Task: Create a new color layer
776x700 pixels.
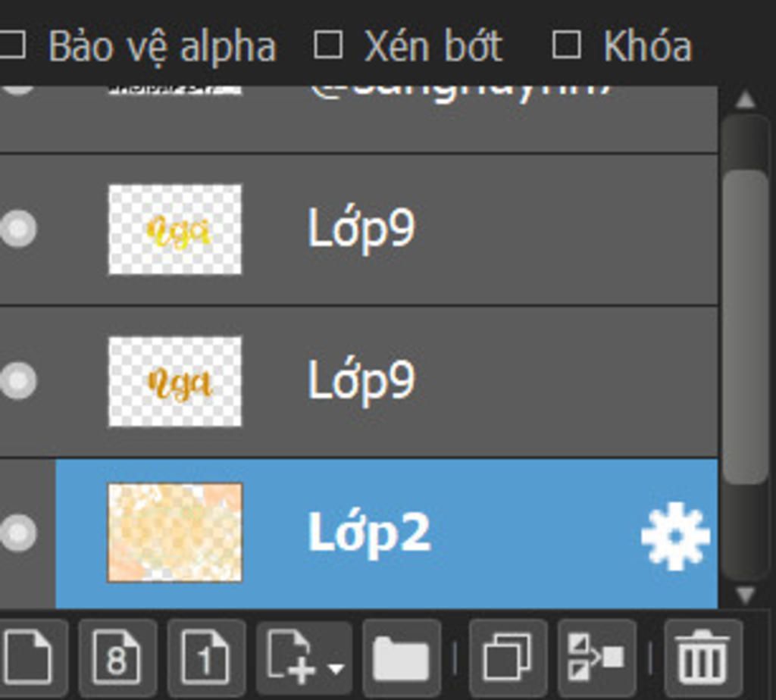Action: click(30, 658)
